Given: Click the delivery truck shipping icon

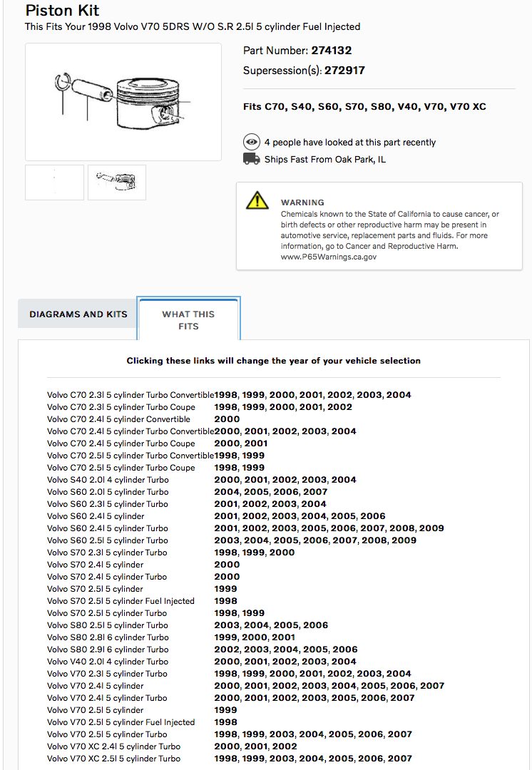Looking at the screenshot, I should click(x=252, y=159).
